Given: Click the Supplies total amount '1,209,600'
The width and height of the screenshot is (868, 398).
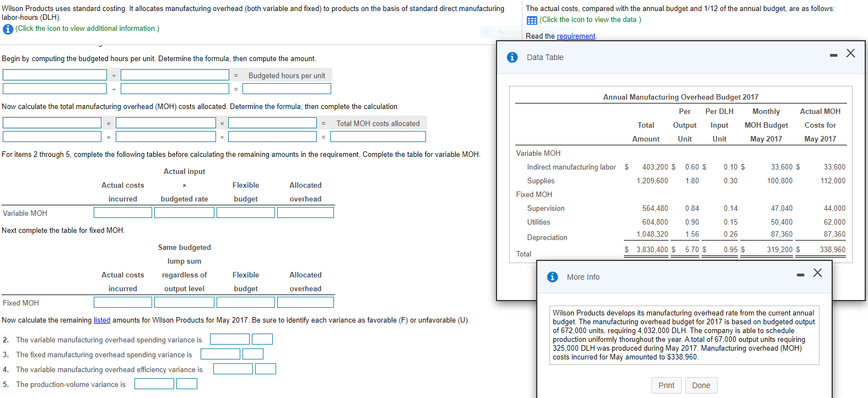Looking at the screenshot, I should (652, 181).
